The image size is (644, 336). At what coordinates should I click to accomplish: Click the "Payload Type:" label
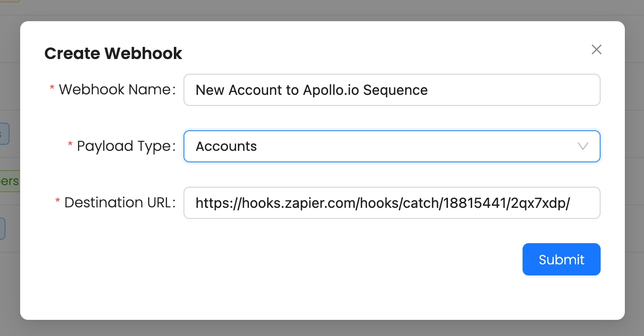pyautogui.click(x=126, y=146)
